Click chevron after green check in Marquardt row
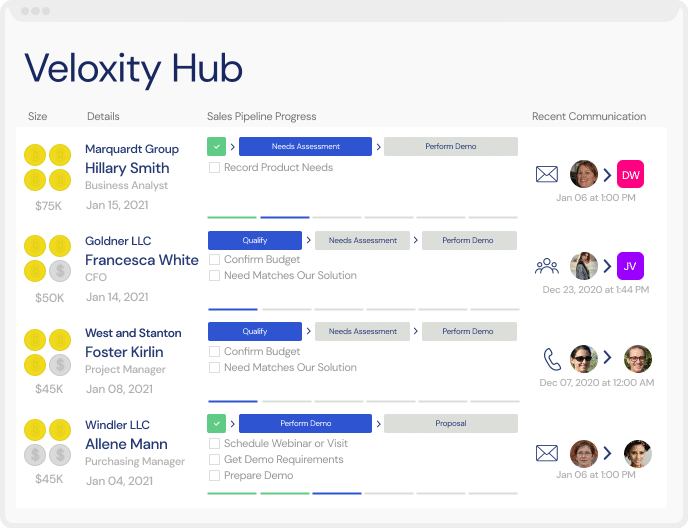 pos(233,147)
